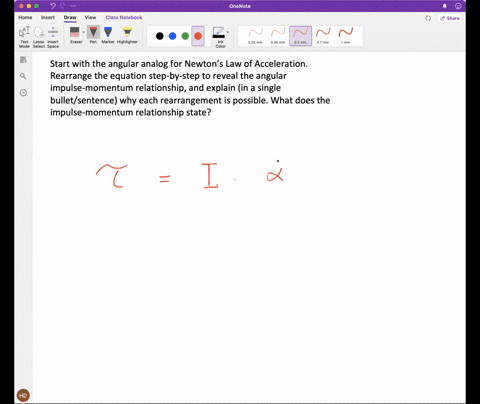Image resolution: width=480 pixels, height=404 pixels.
Task: Open the notifications bell
Action: tap(445, 6)
